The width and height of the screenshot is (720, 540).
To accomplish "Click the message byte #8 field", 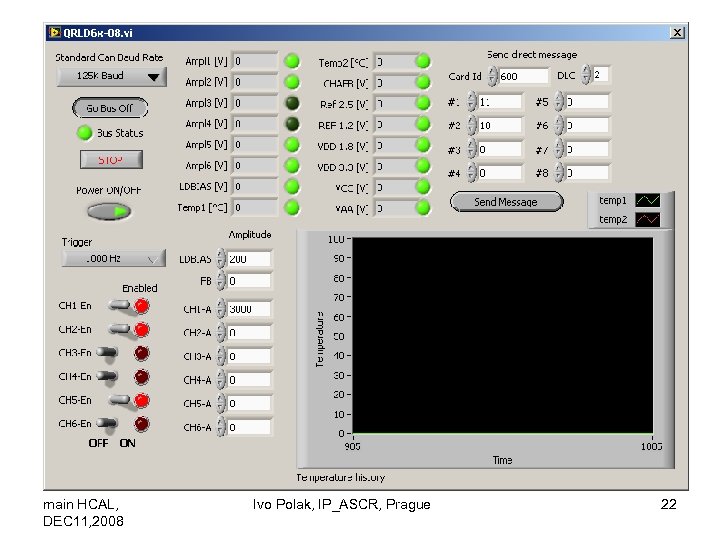I will (587, 173).
